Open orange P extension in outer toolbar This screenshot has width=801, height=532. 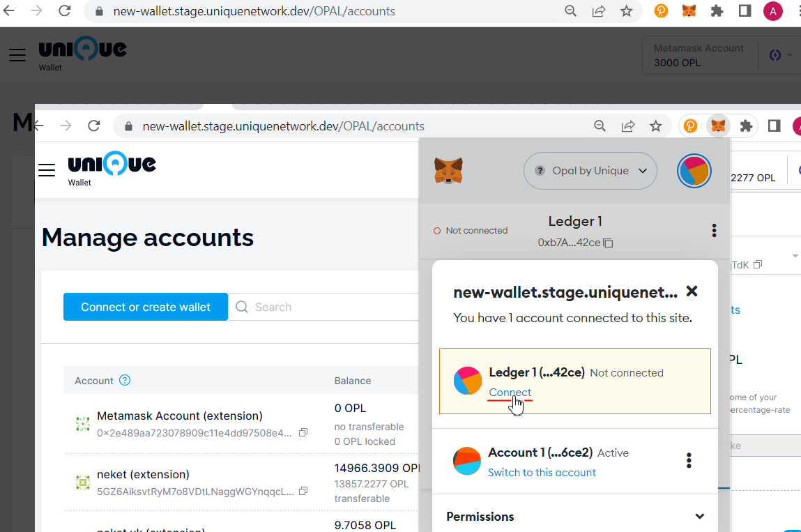(661, 10)
